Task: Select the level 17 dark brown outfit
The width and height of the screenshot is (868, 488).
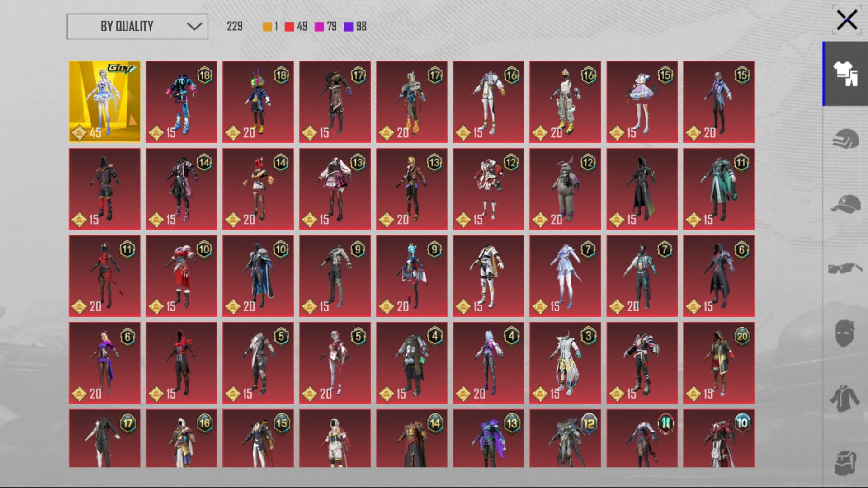Action: click(x=335, y=102)
